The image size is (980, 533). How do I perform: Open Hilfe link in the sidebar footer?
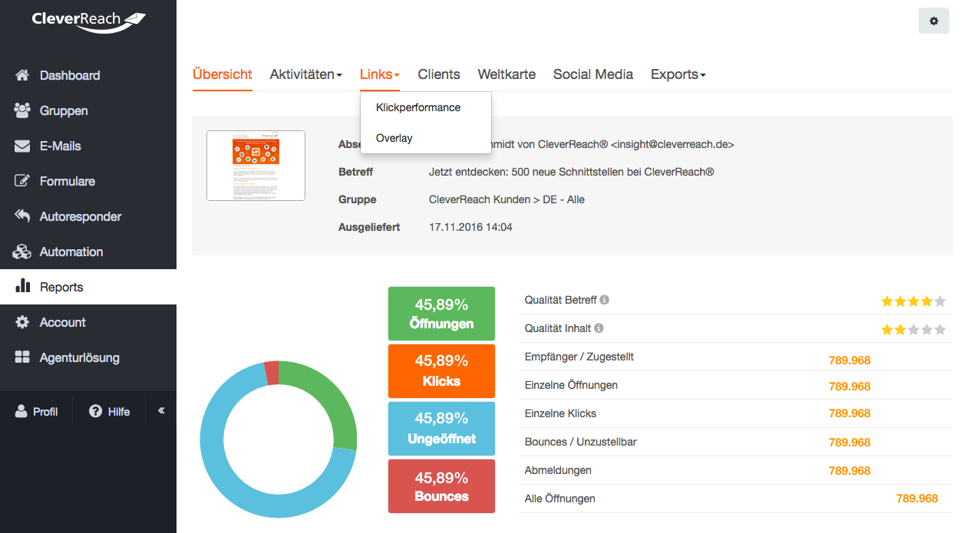click(x=110, y=412)
